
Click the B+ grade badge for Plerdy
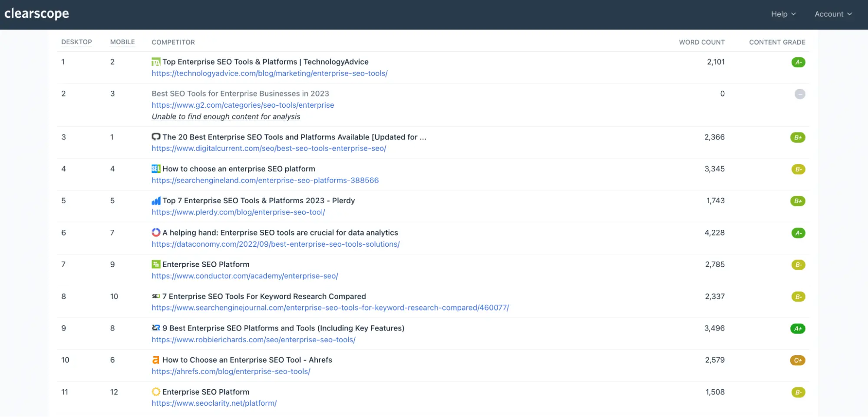coord(798,201)
